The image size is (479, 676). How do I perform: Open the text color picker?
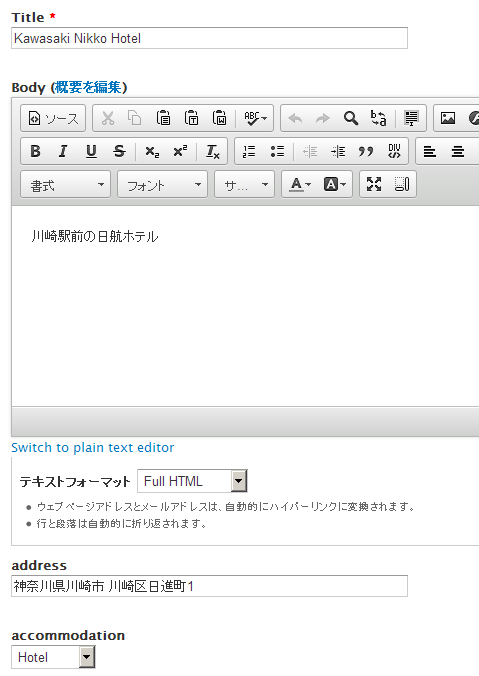[300, 185]
